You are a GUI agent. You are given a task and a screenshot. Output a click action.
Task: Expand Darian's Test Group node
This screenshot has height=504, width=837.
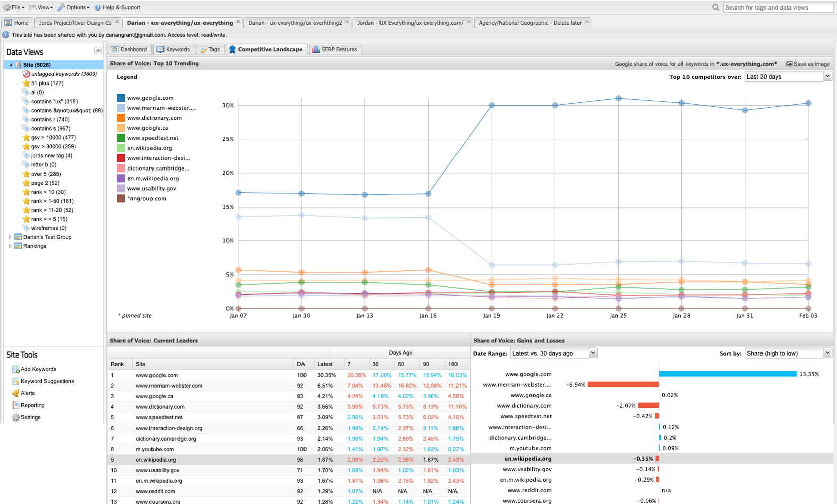pos(10,237)
